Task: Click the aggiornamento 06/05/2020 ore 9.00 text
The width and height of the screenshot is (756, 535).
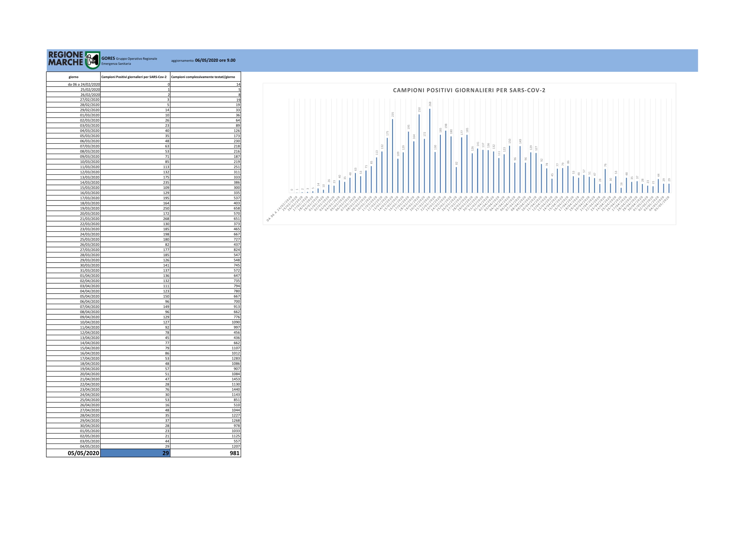Action: tap(203, 60)
